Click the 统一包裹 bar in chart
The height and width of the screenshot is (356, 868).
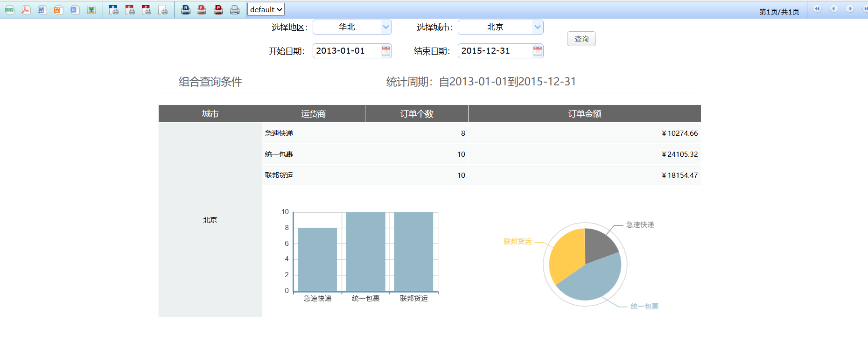tap(365, 251)
